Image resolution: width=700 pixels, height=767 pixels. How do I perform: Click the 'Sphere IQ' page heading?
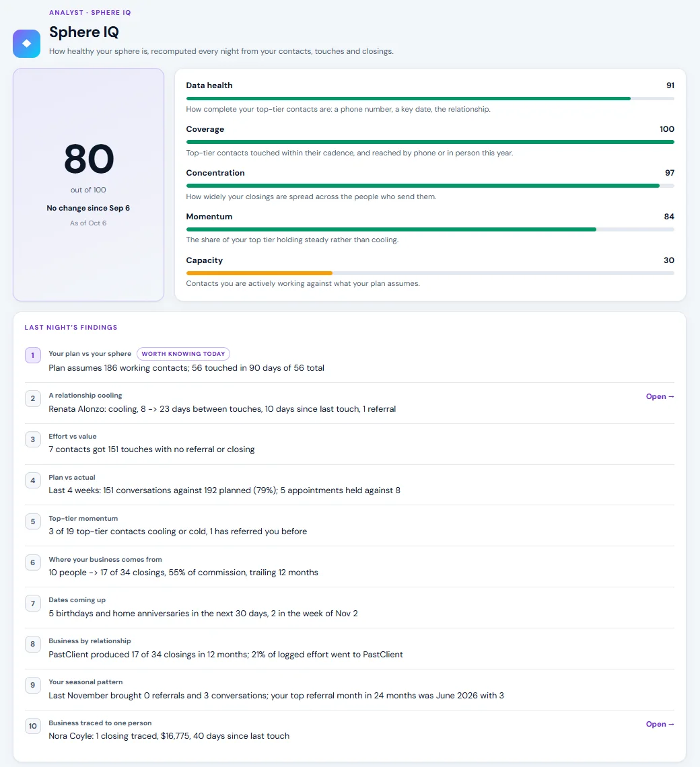[x=83, y=32]
